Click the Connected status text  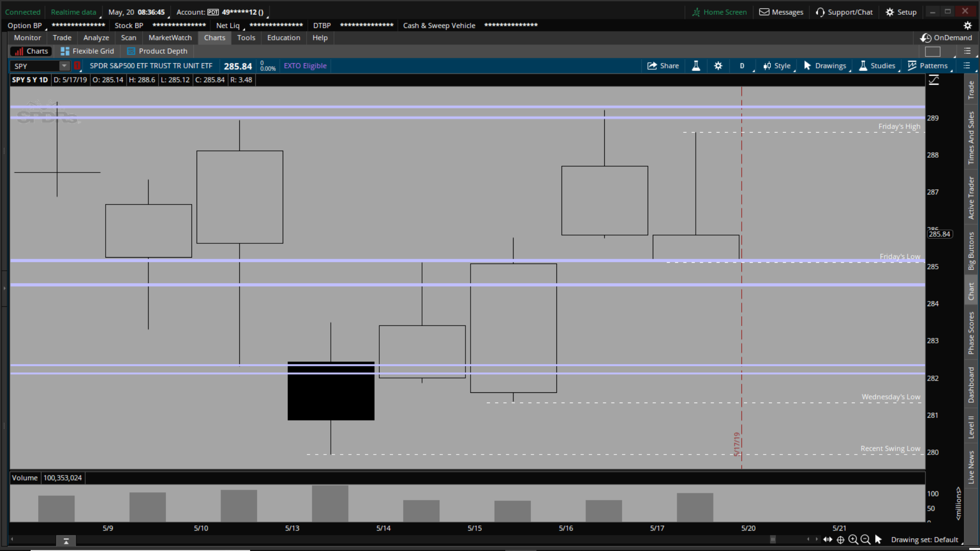point(22,12)
